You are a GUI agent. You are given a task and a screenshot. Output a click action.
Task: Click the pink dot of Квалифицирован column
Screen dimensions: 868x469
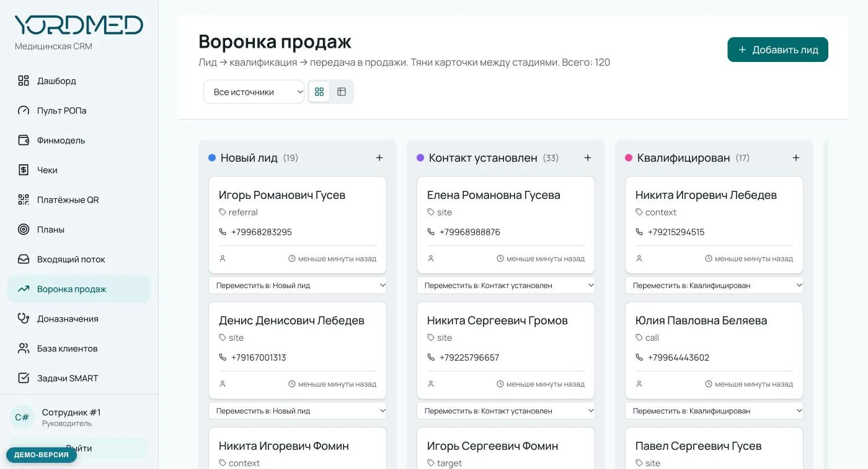[x=629, y=158]
